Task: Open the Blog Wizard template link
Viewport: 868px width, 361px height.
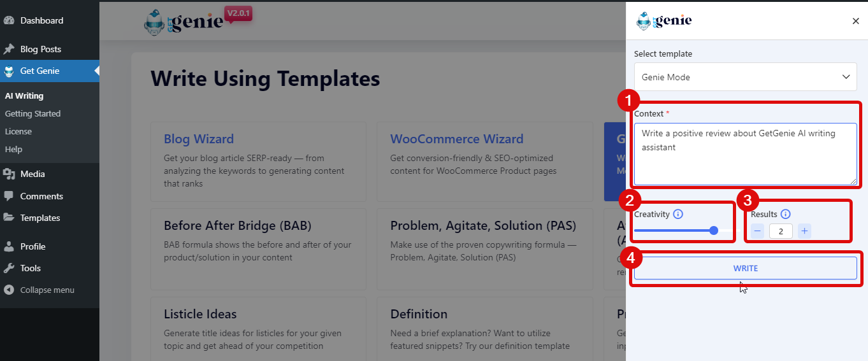Action: pos(199,139)
